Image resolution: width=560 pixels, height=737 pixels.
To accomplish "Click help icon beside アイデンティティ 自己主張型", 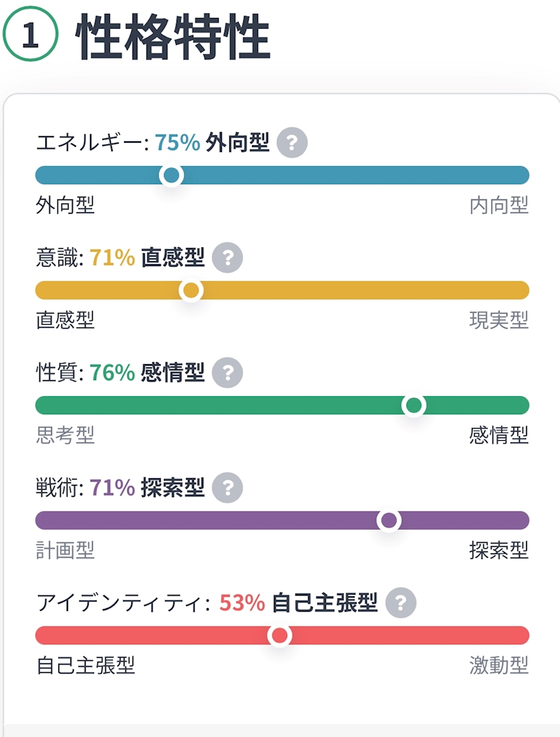I will click(x=401, y=604).
